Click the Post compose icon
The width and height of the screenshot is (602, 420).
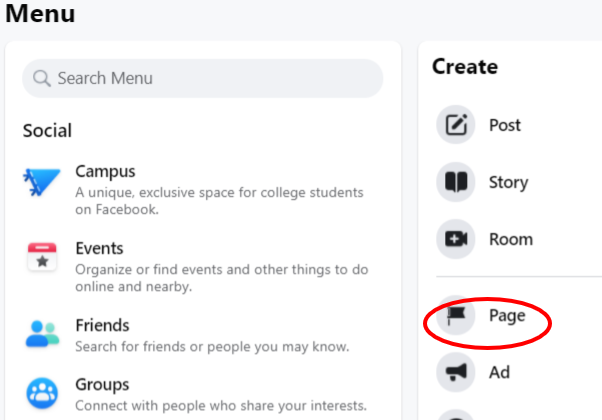point(456,125)
